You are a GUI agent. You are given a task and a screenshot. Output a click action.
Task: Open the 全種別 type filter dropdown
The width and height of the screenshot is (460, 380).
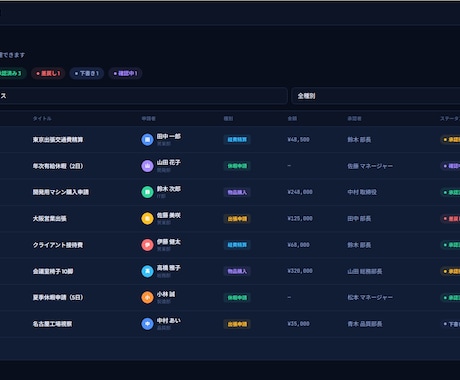click(376, 96)
